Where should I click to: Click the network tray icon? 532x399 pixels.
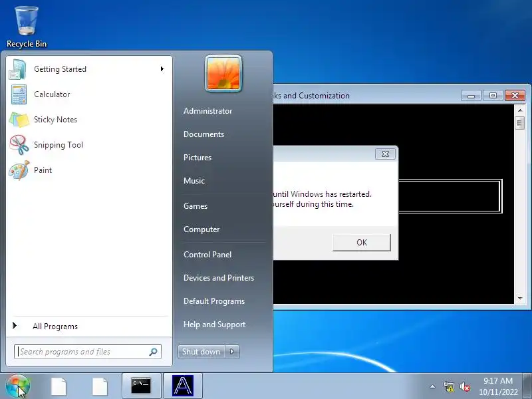[448, 386]
